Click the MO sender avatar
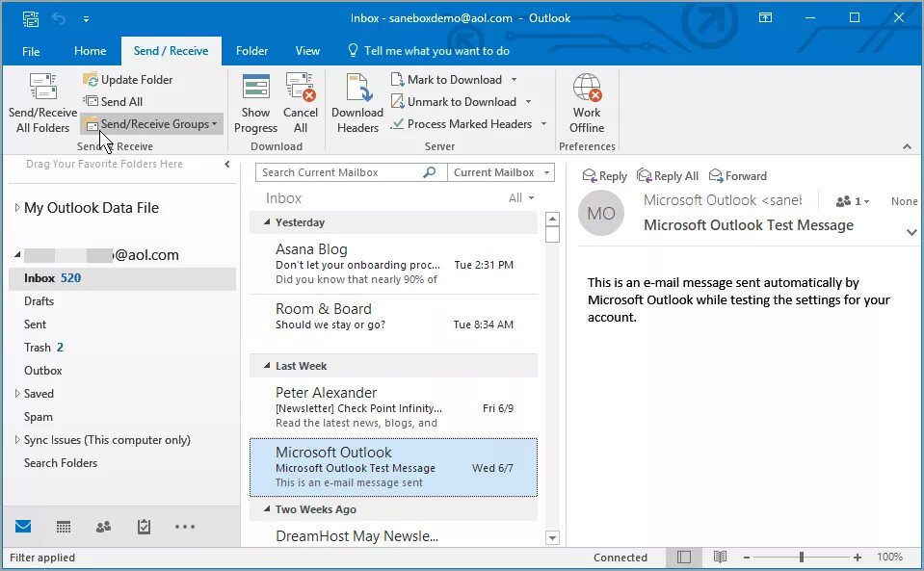Screen dimensions: 924x571 pyautogui.click(x=601, y=213)
